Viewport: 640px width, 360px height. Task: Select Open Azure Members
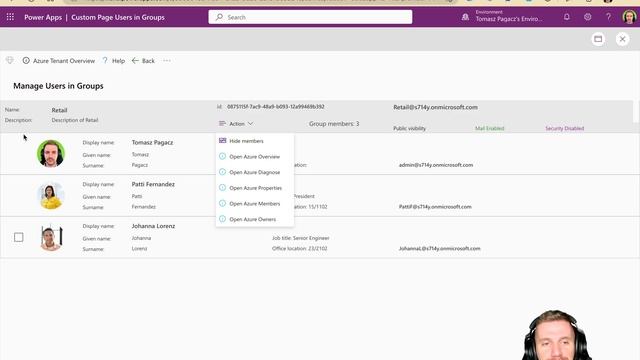click(x=255, y=204)
